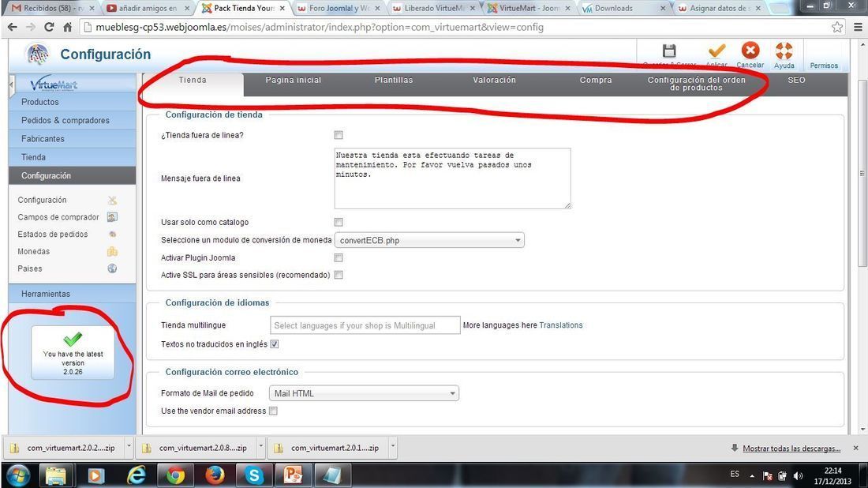
Task: Click the volume speaker tray icon
Action: (x=799, y=476)
